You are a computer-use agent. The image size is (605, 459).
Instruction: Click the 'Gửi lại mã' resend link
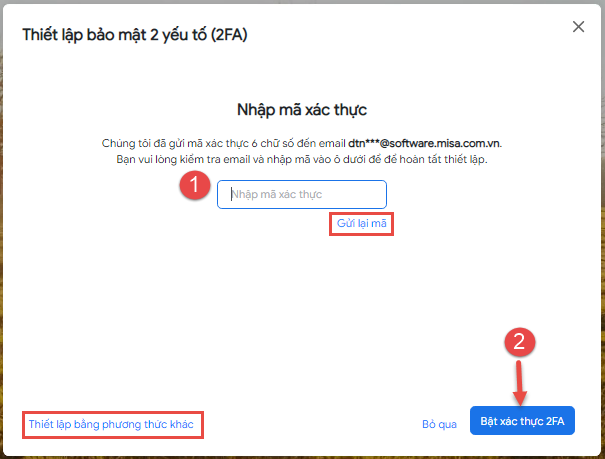click(362, 224)
